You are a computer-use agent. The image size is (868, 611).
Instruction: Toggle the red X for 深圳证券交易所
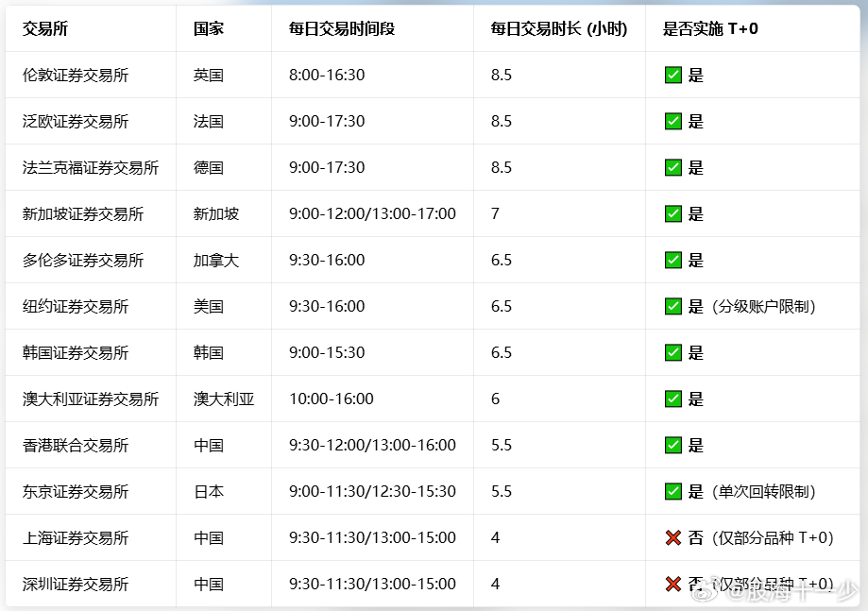coord(672,584)
